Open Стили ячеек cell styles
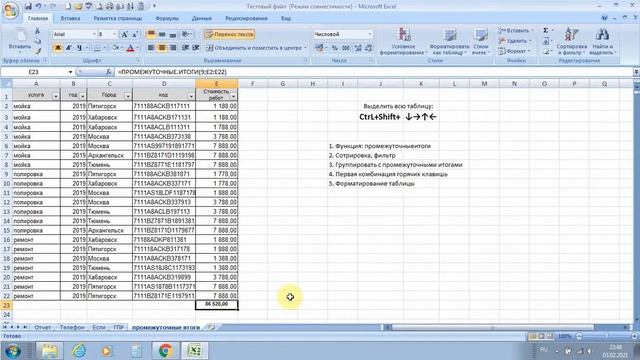 [x=480, y=42]
